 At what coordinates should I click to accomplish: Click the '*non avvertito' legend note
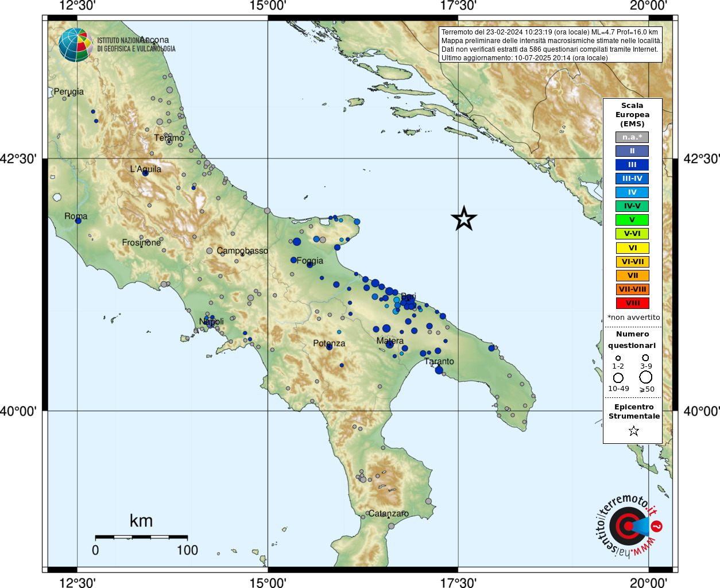point(634,317)
